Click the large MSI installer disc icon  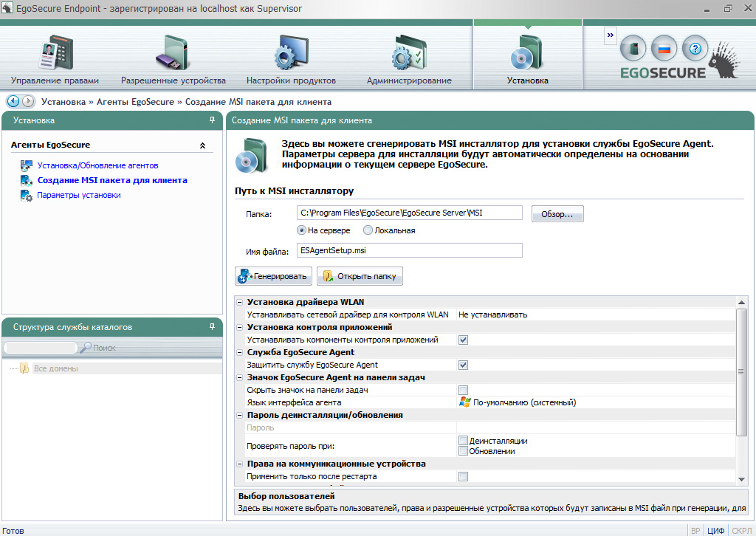(251, 155)
